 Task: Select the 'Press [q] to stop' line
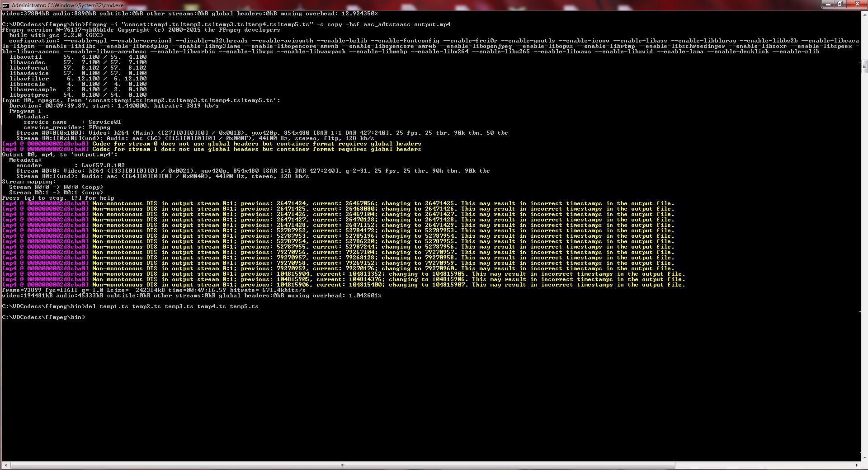(x=58, y=198)
